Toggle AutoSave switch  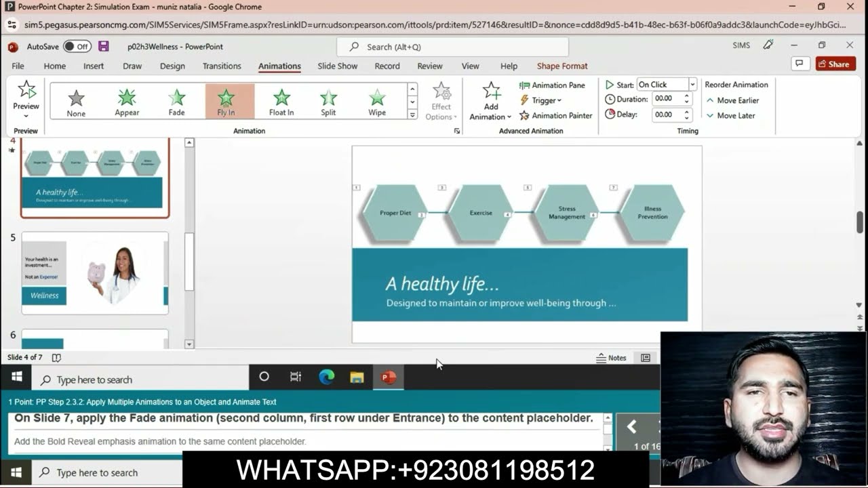[77, 46]
